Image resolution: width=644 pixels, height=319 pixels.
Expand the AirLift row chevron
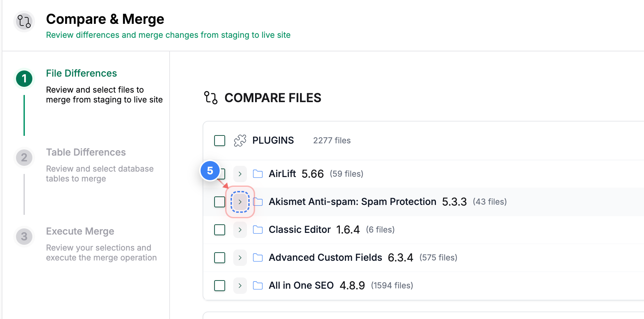click(240, 174)
